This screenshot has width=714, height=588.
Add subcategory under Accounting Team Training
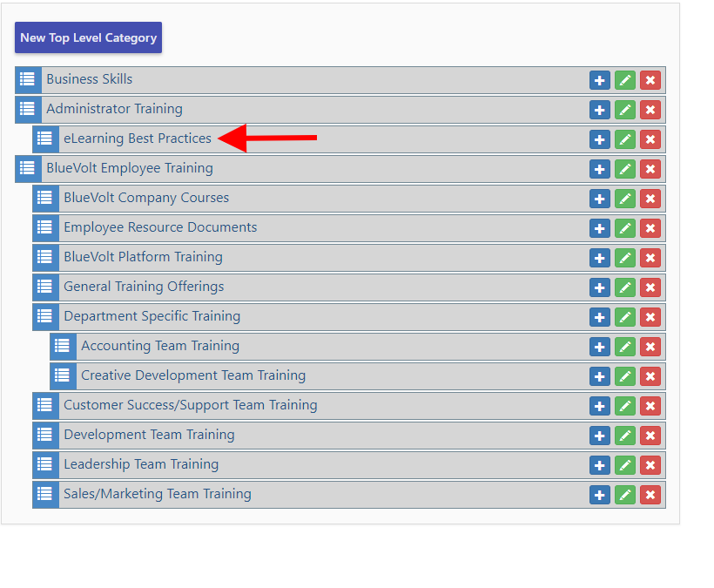(600, 347)
